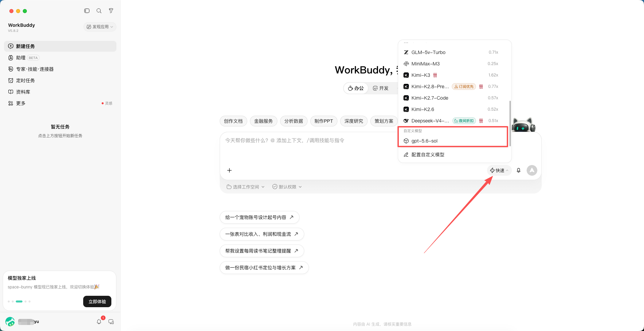
Task: Expand the 默认权限 dropdown
Action: (287, 187)
